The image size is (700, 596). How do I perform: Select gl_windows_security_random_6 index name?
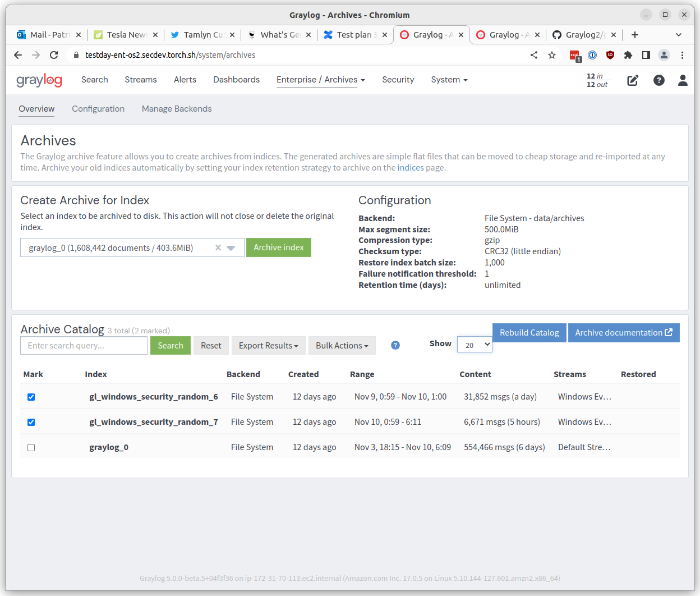click(154, 397)
